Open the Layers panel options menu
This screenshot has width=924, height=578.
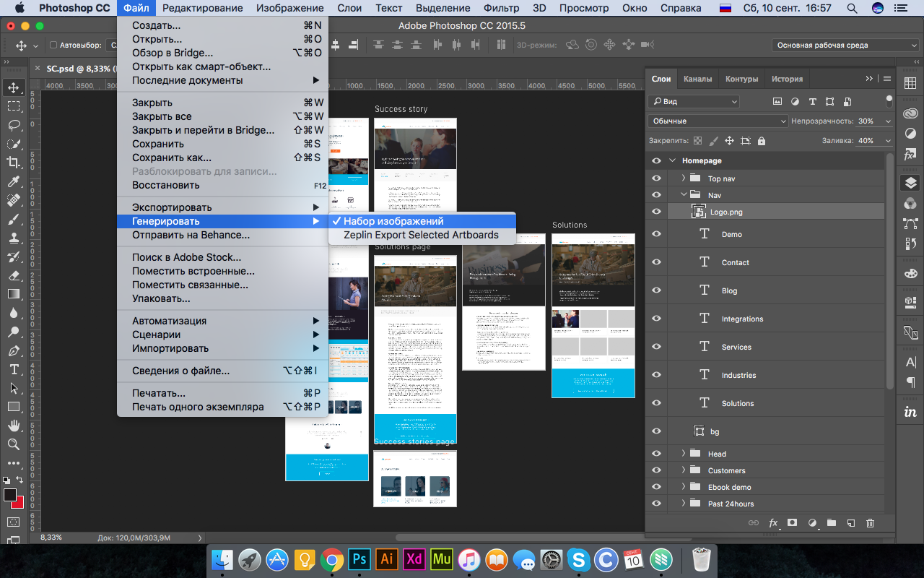(x=887, y=79)
